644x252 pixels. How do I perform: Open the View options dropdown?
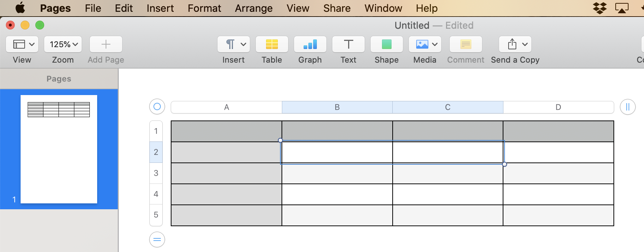click(x=22, y=45)
